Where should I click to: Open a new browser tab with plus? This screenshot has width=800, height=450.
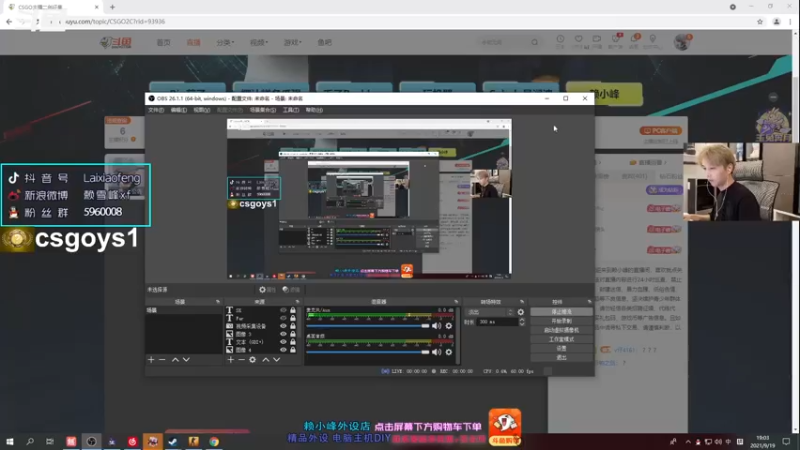coord(112,7)
